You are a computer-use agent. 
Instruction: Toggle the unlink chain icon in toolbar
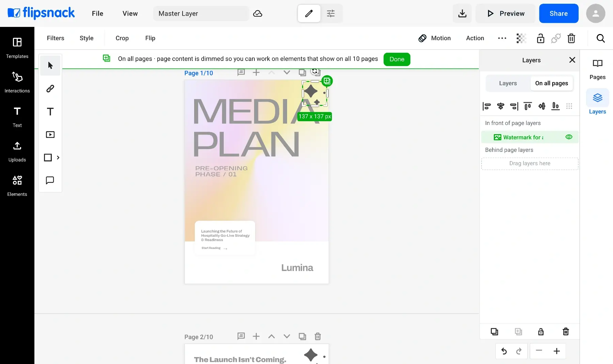[556, 38]
